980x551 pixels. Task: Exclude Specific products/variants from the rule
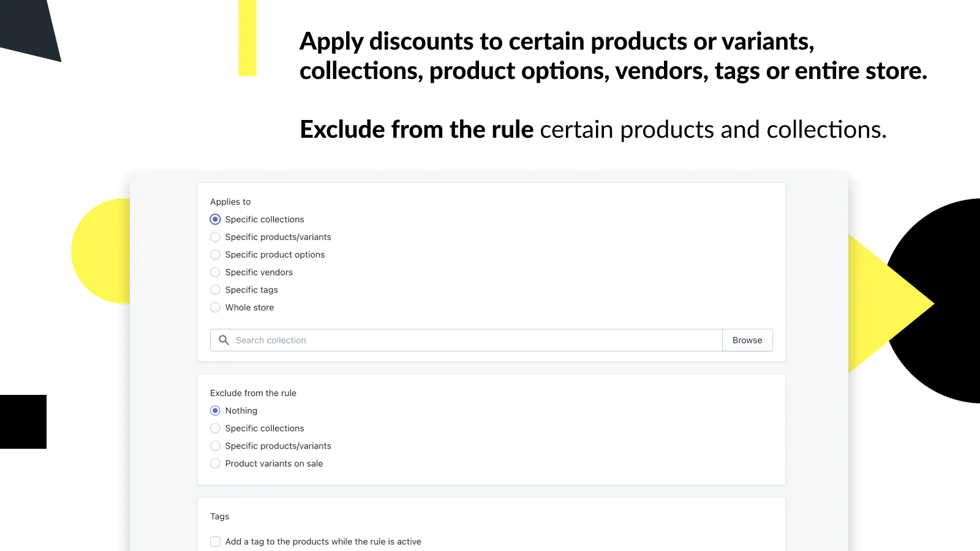pyautogui.click(x=215, y=446)
